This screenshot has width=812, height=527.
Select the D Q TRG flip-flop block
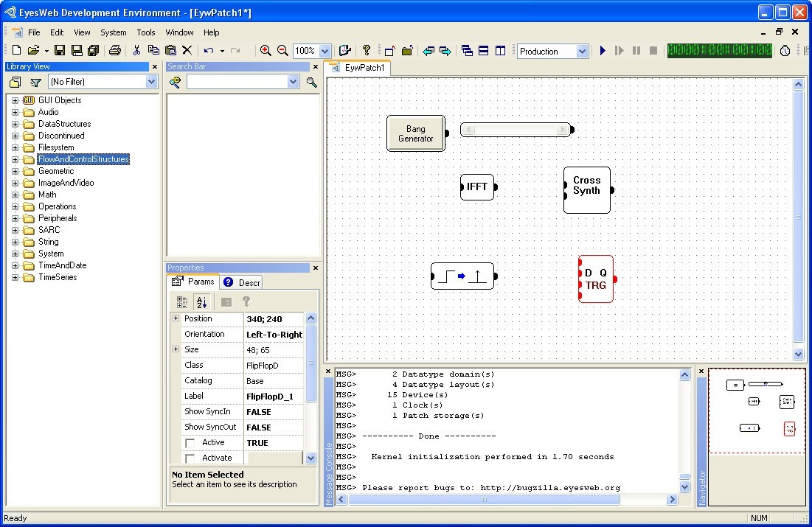[x=596, y=279]
